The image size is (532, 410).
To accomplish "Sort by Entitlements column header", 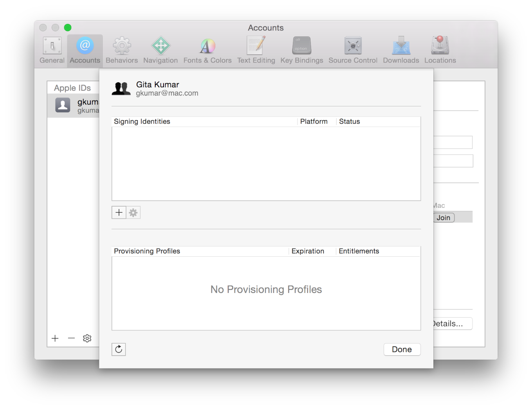I will click(378, 251).
